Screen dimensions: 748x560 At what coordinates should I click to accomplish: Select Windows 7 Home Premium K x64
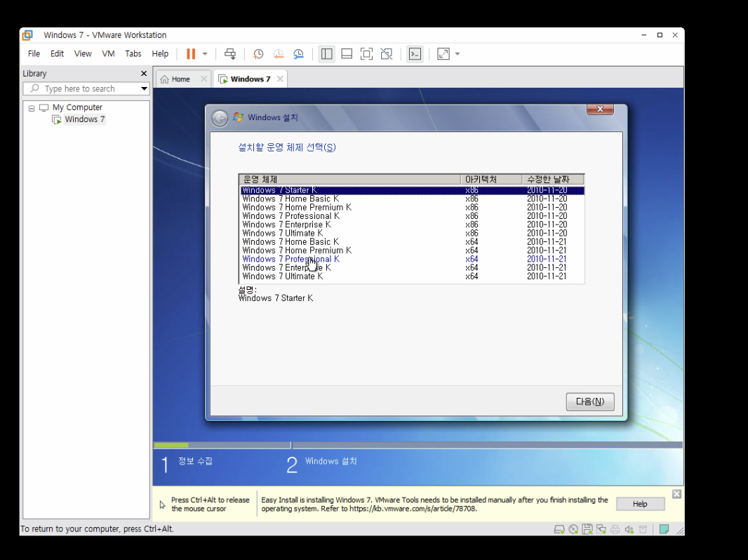(412, 251)
